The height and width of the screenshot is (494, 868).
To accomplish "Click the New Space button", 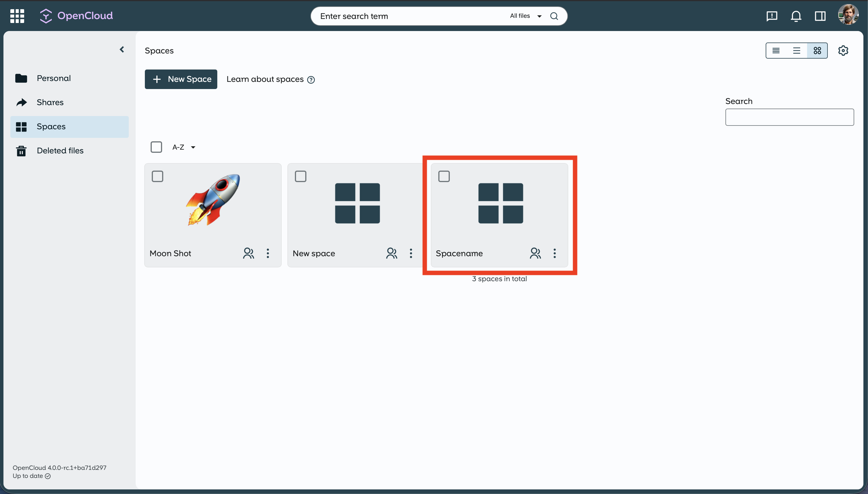I will coord(181,79).
